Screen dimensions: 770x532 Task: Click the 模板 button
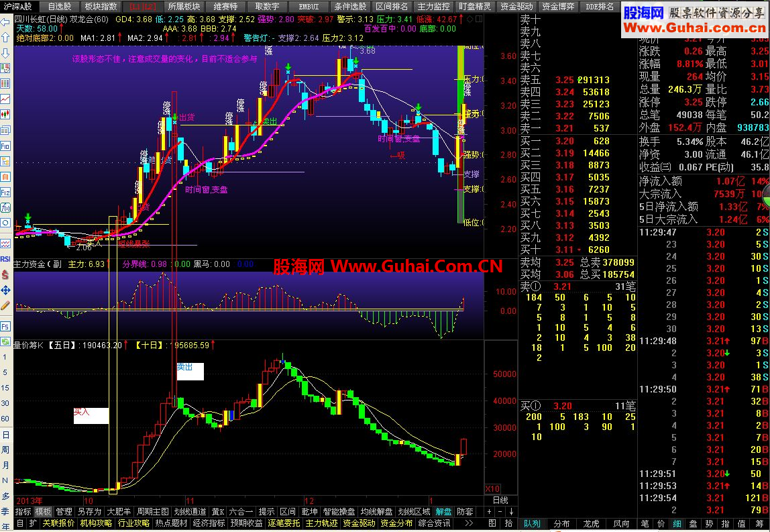pos(43,511)
